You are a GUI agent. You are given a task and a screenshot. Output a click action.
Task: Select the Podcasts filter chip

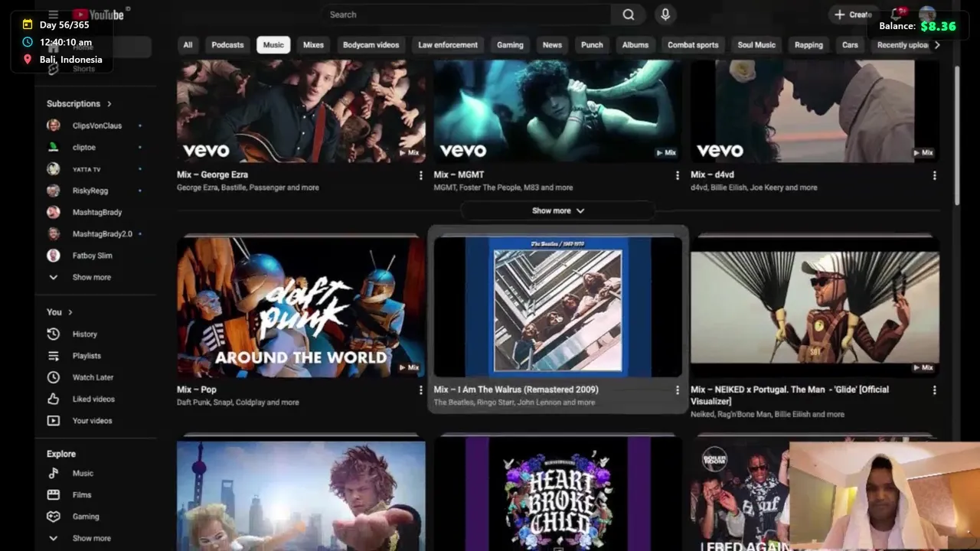point(227,44)
